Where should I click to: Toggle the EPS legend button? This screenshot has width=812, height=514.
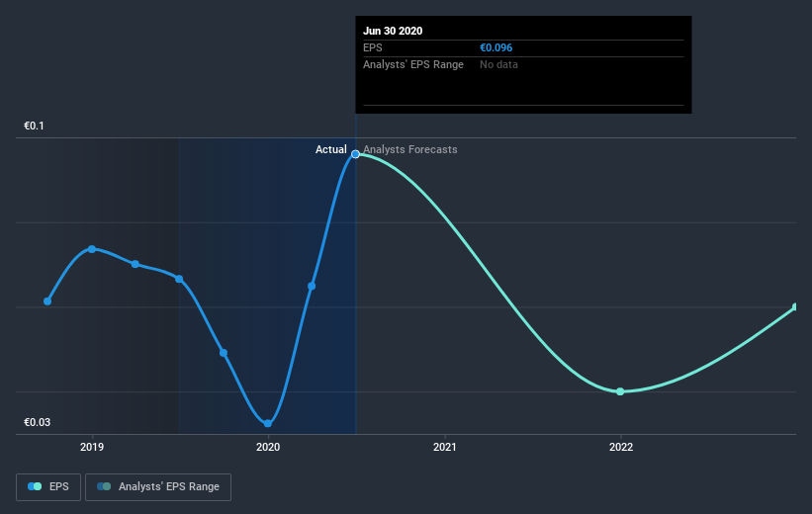[48, 486]
